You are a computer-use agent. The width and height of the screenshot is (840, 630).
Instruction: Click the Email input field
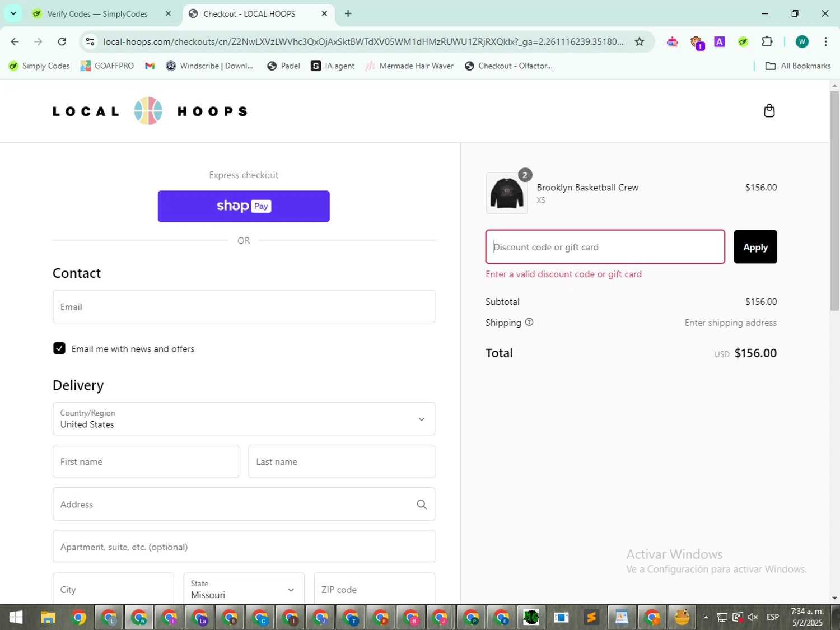coord(244,306)
